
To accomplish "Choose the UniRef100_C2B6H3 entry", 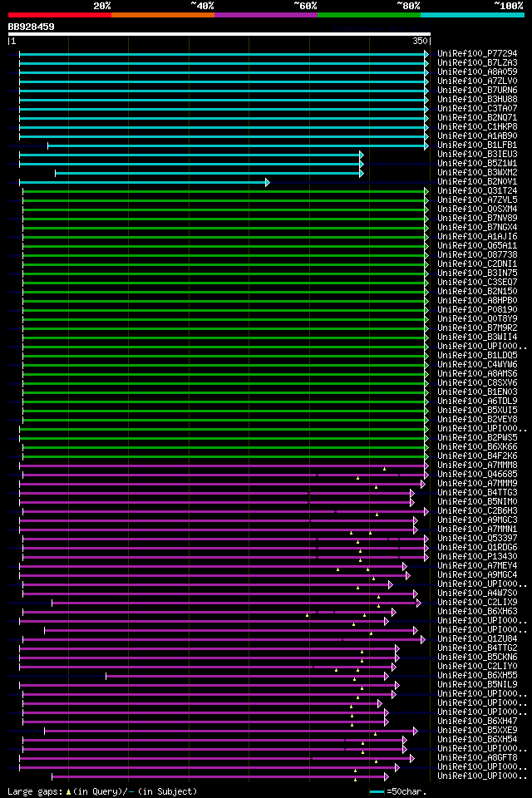I will coord(477,511).
